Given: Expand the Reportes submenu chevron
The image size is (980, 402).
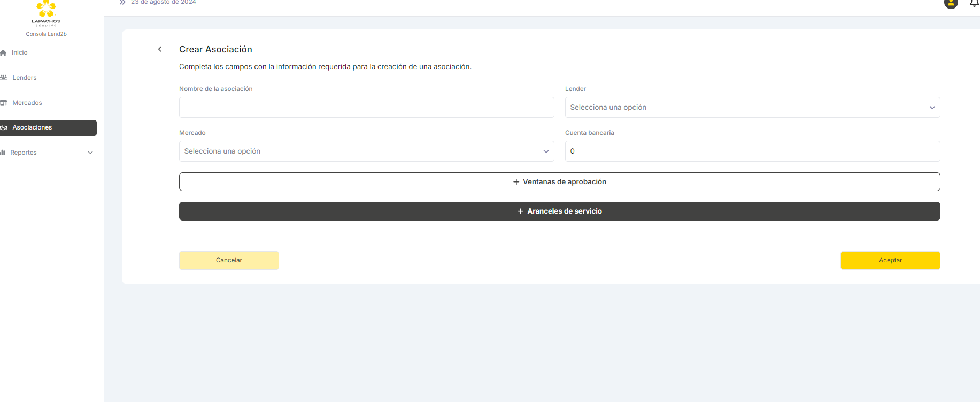Looking at the screenshot, I should (x=90, y=153).
